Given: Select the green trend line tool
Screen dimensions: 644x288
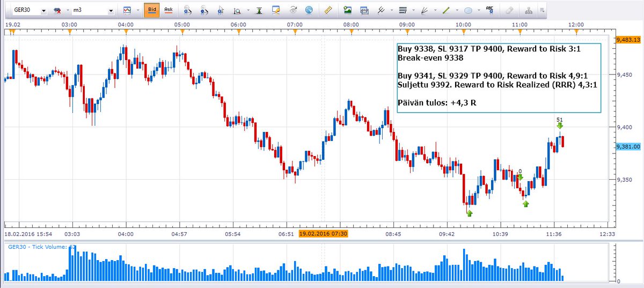Looking at the screenshot, I should click(x=445, y=10).
